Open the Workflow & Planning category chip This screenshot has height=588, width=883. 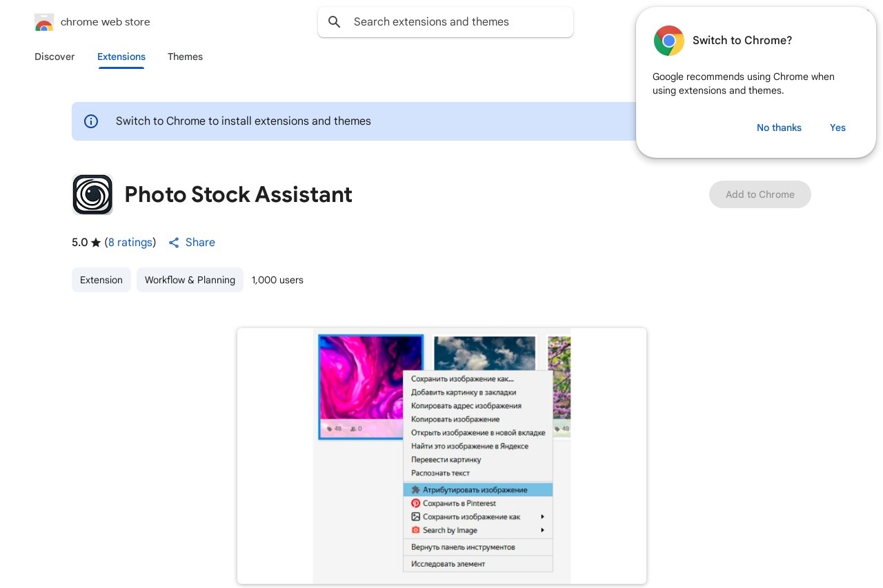pyautogui.click(x=190, y=280)
